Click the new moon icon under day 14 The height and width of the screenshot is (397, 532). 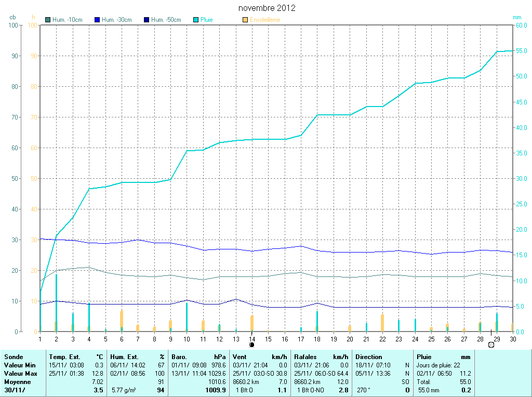(x=252, y=345)
